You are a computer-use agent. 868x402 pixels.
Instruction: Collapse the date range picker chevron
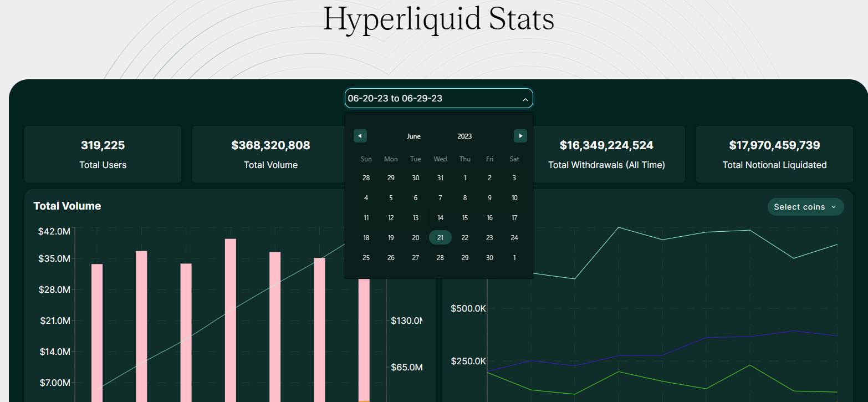525,99
